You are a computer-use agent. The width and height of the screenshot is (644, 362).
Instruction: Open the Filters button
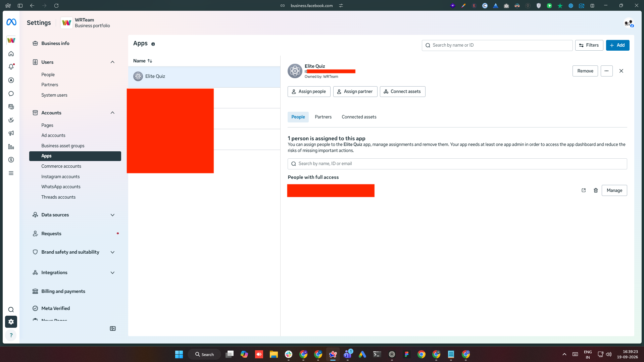pyautogui.click(x=589, y=45)
